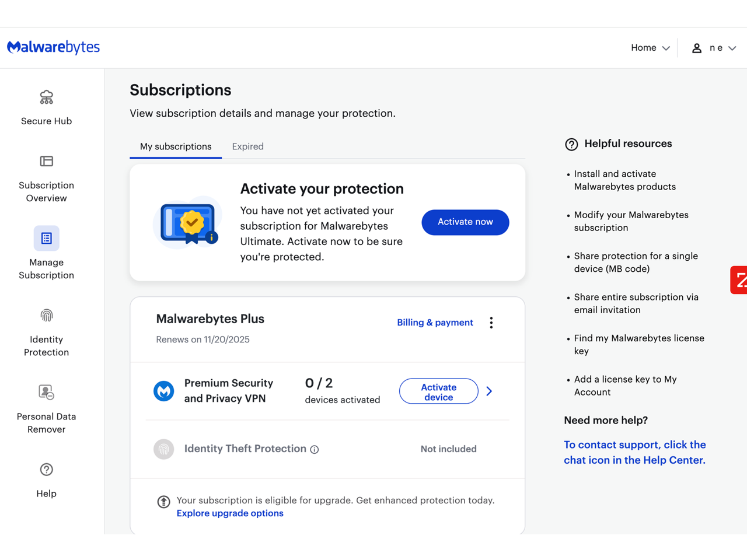747x560 pixels.
Task: Open Identity Protection fingerprint icon
Action: [46, 316]
